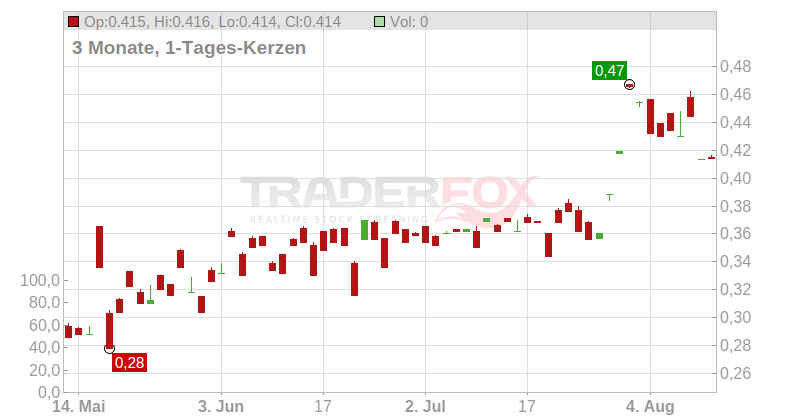Screen dimensions: 800x420
Task: Click the 0,36 price axis label
Action: [735, 234]
